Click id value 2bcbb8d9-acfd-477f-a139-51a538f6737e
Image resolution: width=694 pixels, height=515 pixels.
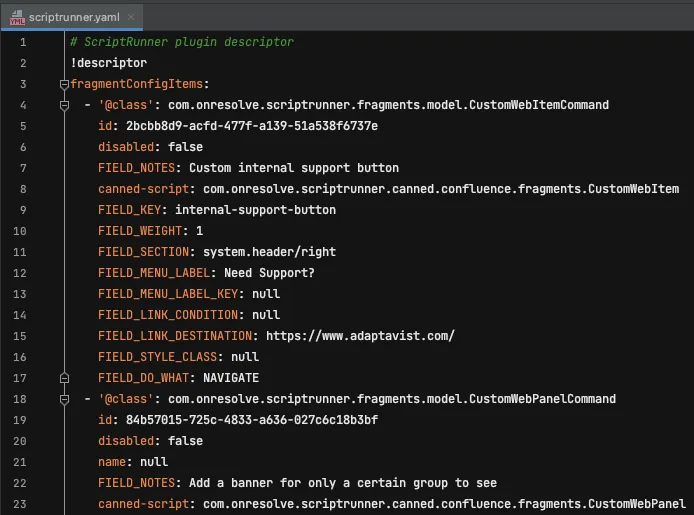pos(252,126)
